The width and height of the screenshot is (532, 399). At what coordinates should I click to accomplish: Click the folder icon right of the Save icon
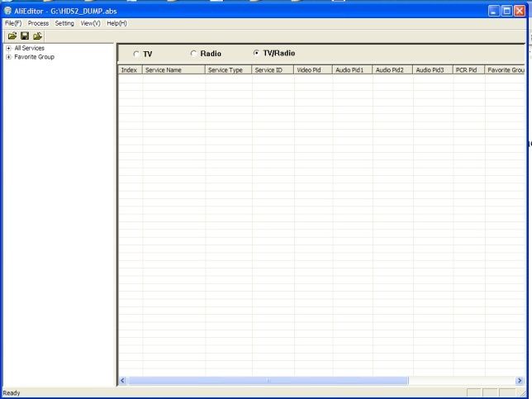tap(37, 36)
